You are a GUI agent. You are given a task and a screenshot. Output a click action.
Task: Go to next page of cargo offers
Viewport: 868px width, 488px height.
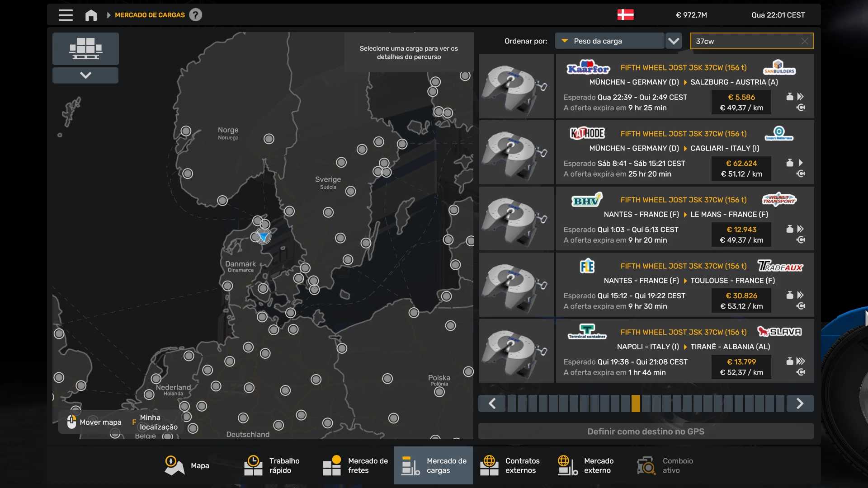tap(799, 404)
